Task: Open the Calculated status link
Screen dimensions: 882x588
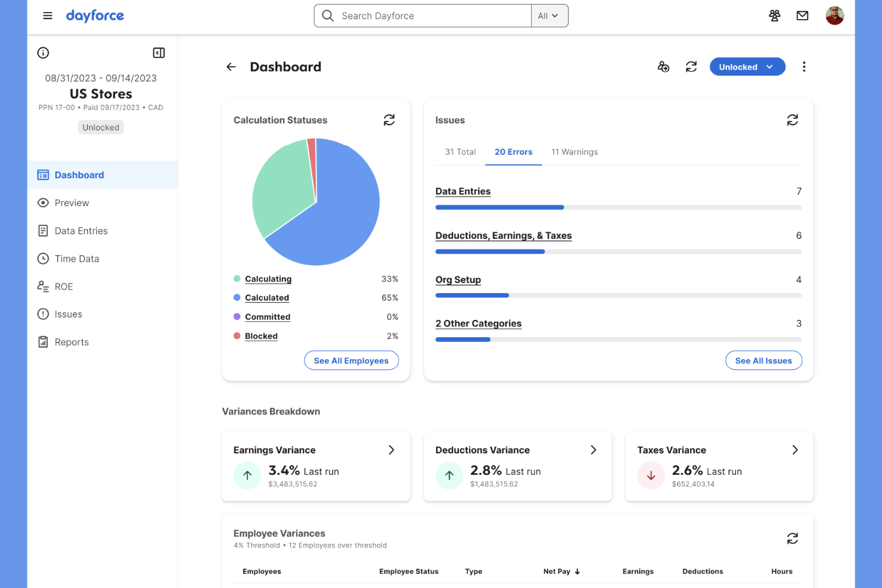Action: point(267,298)
